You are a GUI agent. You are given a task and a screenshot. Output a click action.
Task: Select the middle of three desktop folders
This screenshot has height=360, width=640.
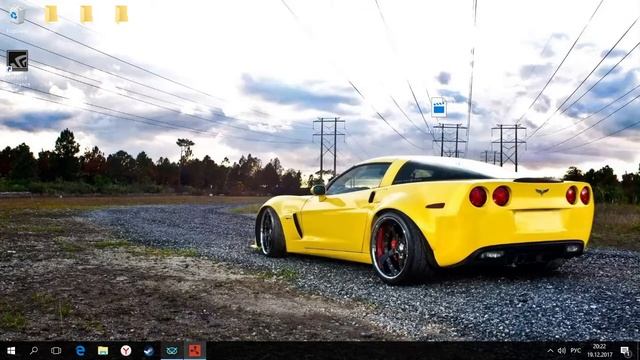tap(86, 14)
